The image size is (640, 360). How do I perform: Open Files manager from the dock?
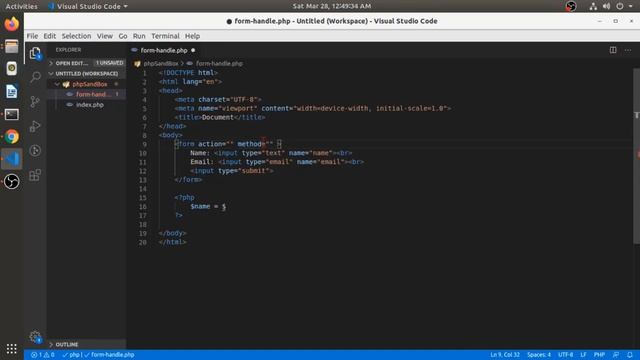(x=11, y=47)
